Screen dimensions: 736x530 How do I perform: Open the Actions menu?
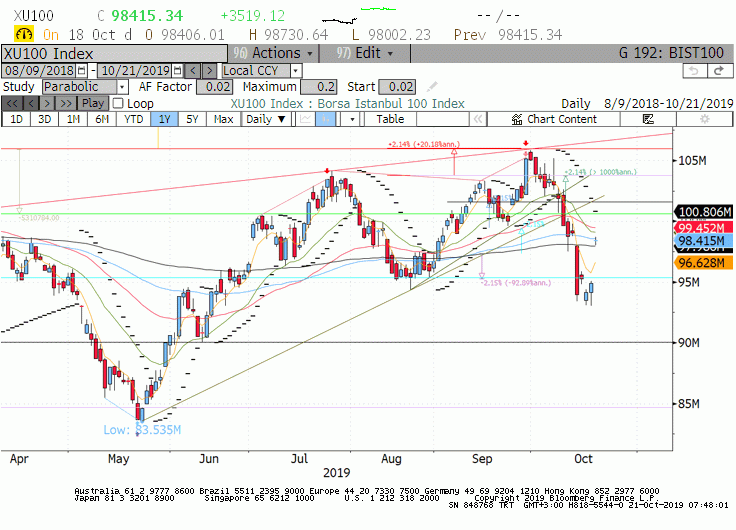point(273,53)
